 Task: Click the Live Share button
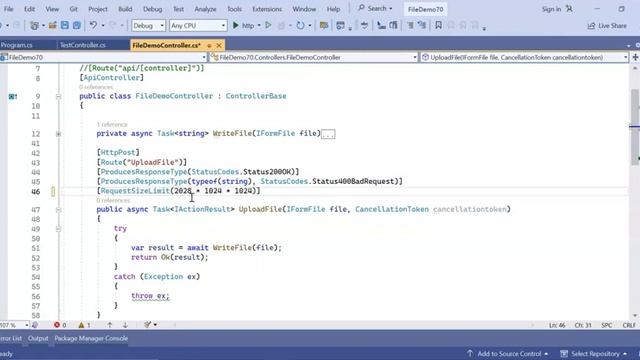pyautogui.click(x=607, y=26)
